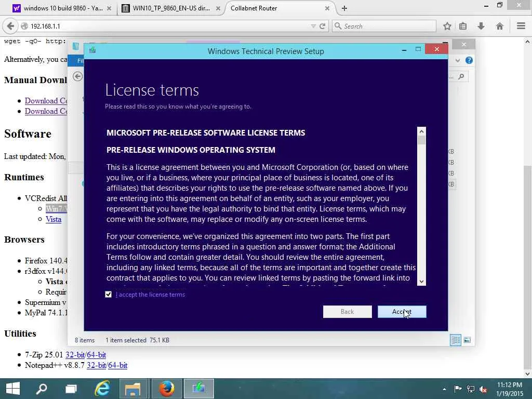The height and width of the screenshot is (399, 532).
Task: Go to the Firefox home page
Action: [x=499, y=26]
